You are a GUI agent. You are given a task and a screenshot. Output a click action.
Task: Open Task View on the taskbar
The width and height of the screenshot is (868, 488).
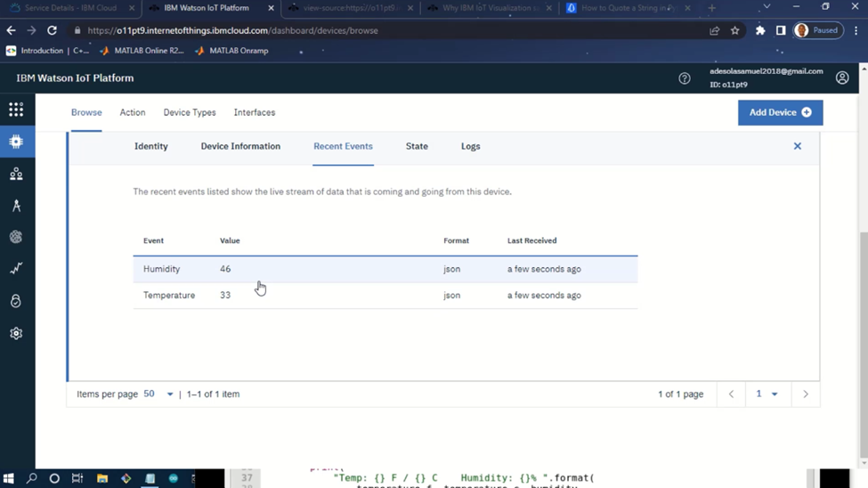77,478
